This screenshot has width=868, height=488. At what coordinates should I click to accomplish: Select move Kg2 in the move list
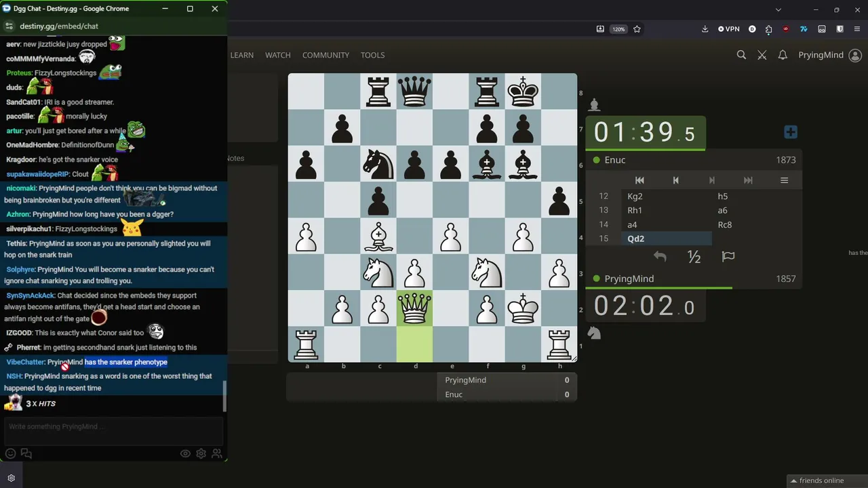pyautogui.click(x=667, y=197)
